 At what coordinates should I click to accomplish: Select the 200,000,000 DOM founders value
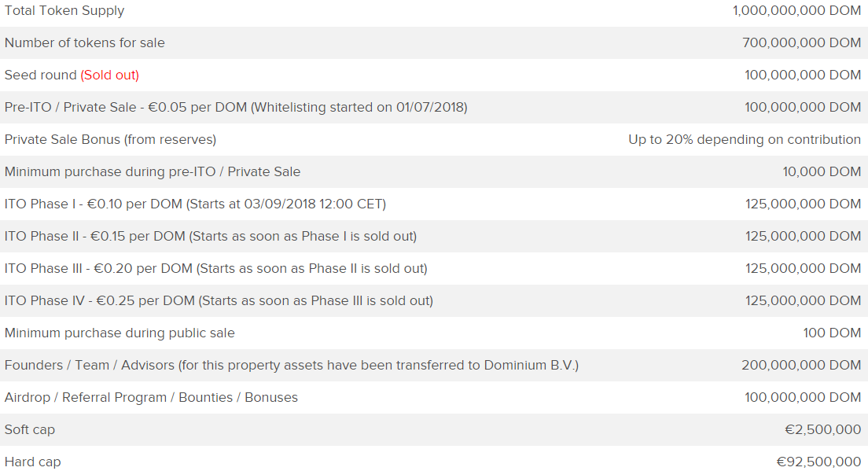801,366
